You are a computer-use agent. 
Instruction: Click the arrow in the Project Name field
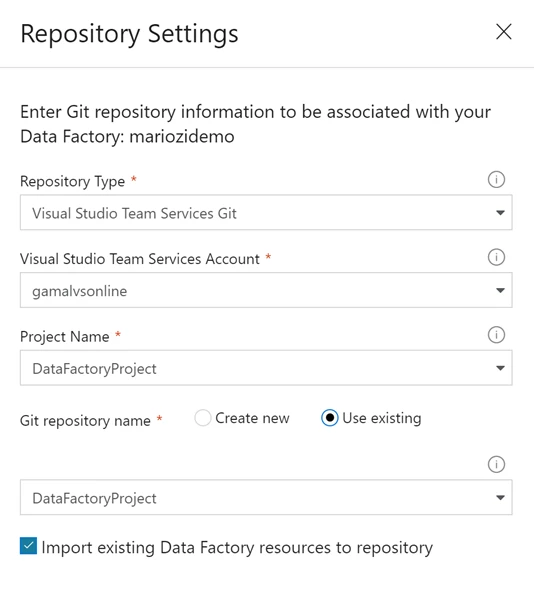click(x=501, y=368)
